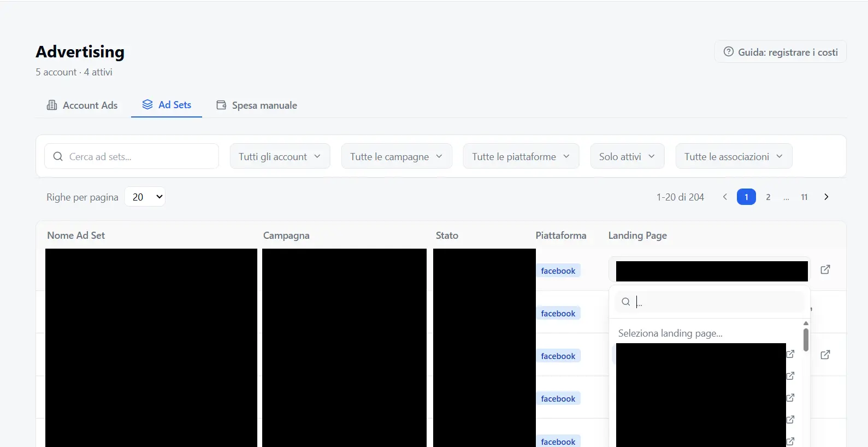868x447 pixels.
Task: Switch to the Ad Sets tab
Action: (167, 105)
